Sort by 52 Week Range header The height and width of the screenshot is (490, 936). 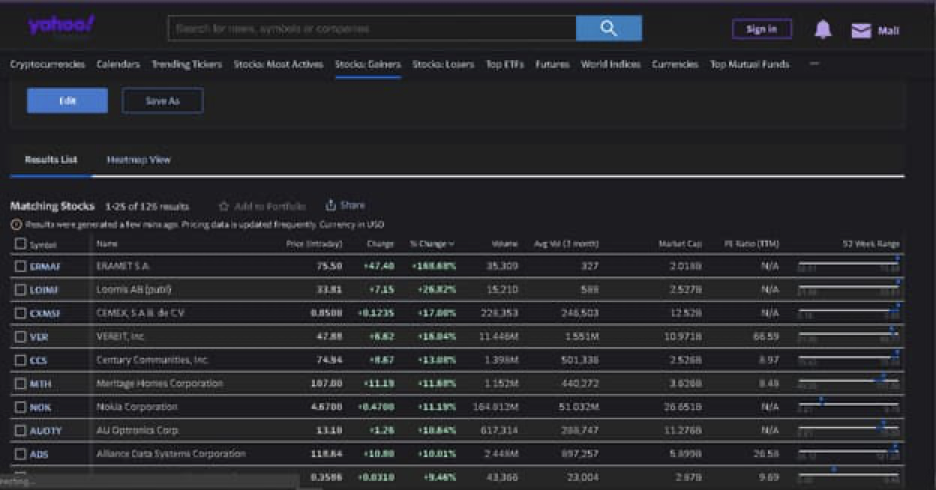[x=871, y=244]
